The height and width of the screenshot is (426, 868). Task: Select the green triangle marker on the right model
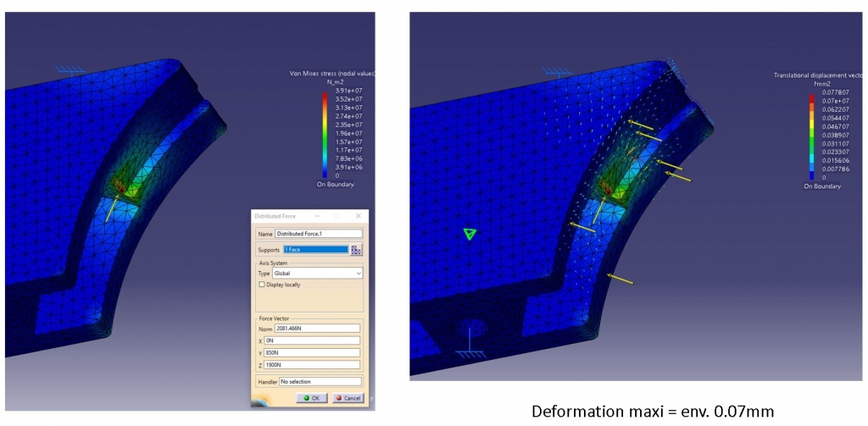pos(470,234)
